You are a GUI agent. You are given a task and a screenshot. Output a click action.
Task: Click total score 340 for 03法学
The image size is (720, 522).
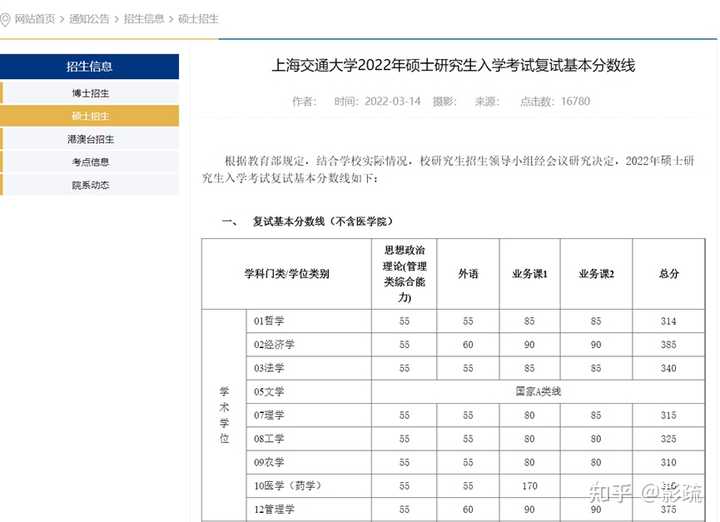point(669,368)
